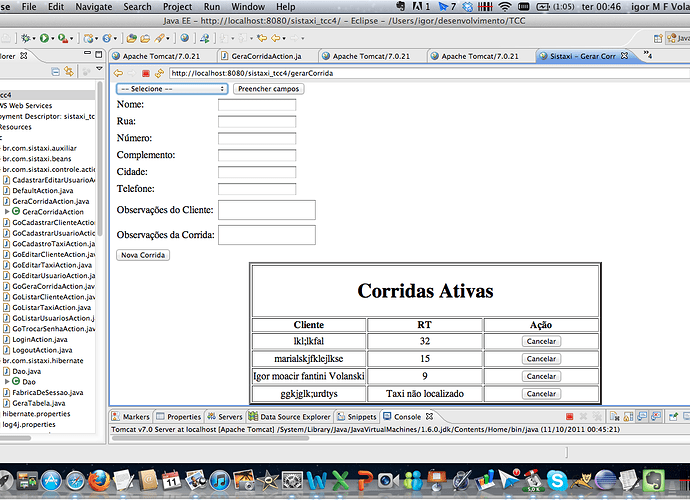
Task: Click the Nova Corrida button
Action: click(x=143, y=255)
